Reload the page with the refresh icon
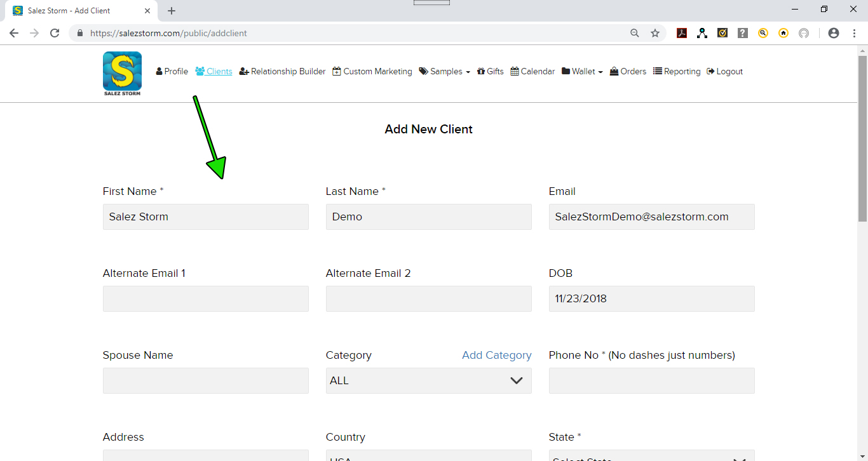The height and width of the screenshot is (461, 868). (x=55, y=33)
